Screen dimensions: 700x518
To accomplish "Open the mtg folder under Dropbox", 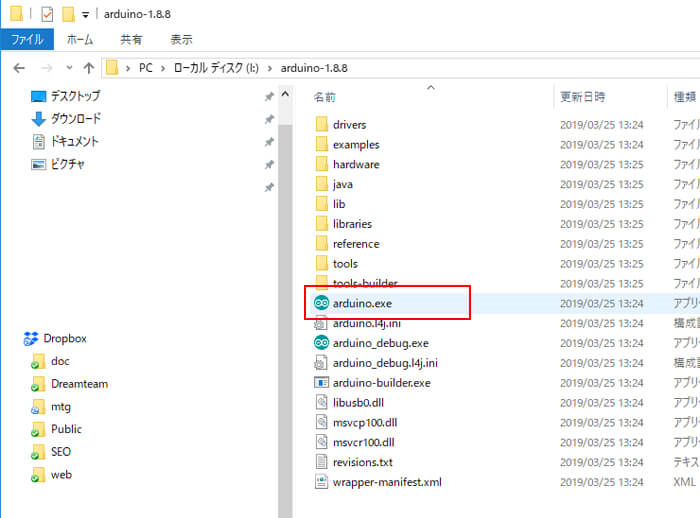I will point(51,407).
